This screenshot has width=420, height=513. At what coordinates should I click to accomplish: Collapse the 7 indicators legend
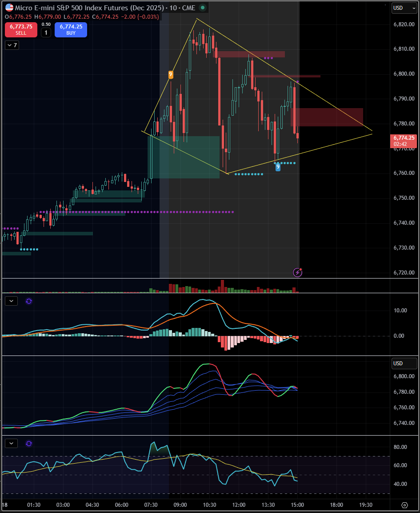[x=12, y=45]
